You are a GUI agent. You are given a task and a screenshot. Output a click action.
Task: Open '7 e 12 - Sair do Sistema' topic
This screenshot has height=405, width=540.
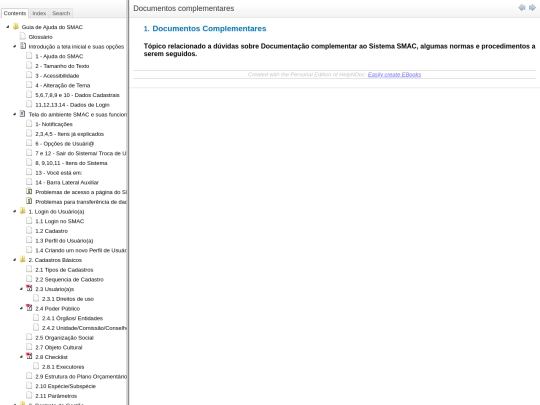pos(81,153)
